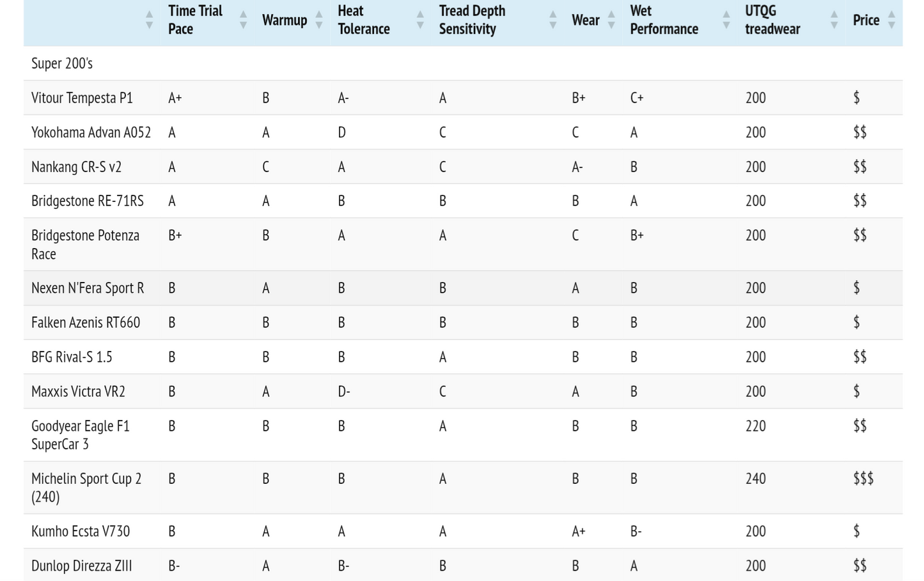Click Kumho Ecsta V730 tire name
The height and width of the screenshot is (581, 924).
pyautogui.click(x=81, y=531)
